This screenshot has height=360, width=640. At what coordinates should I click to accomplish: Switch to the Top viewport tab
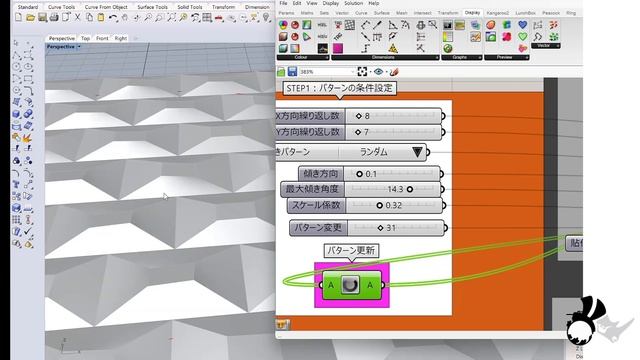click(85, 38)
